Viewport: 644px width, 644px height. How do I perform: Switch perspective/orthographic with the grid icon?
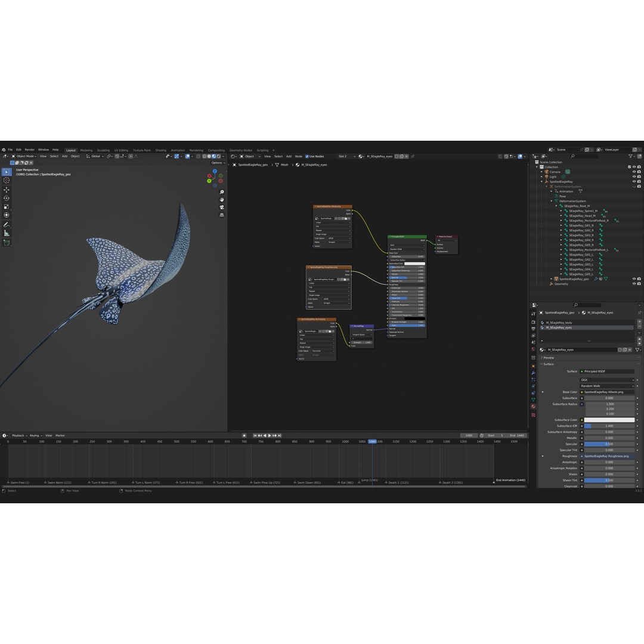222,215
